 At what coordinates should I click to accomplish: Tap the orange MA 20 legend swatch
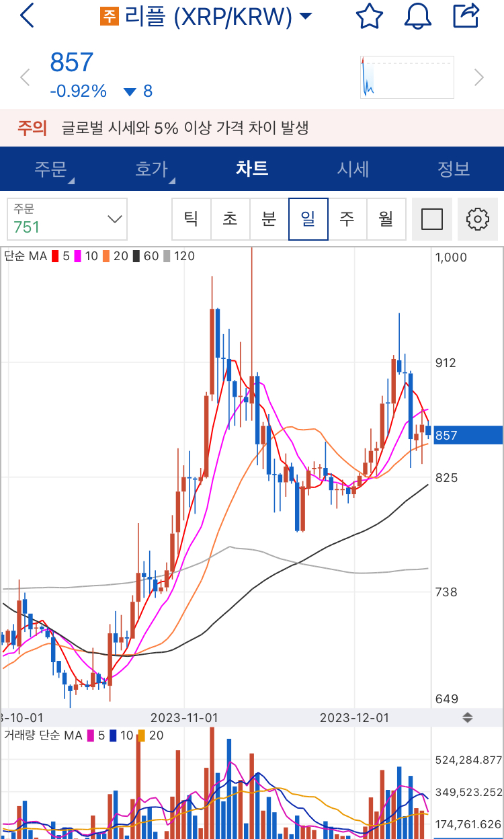coord(106,256)
